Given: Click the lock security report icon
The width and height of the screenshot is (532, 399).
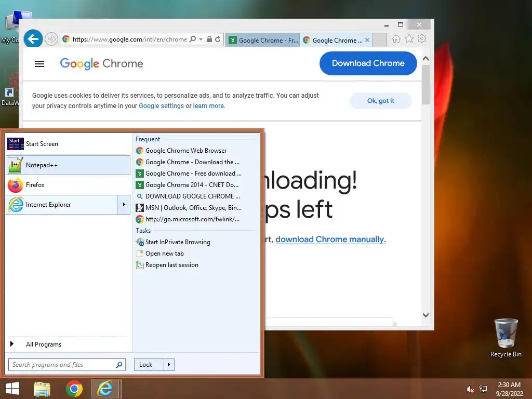Looking at the screenshot, I should pyautogui.click(x=209, y=39).
